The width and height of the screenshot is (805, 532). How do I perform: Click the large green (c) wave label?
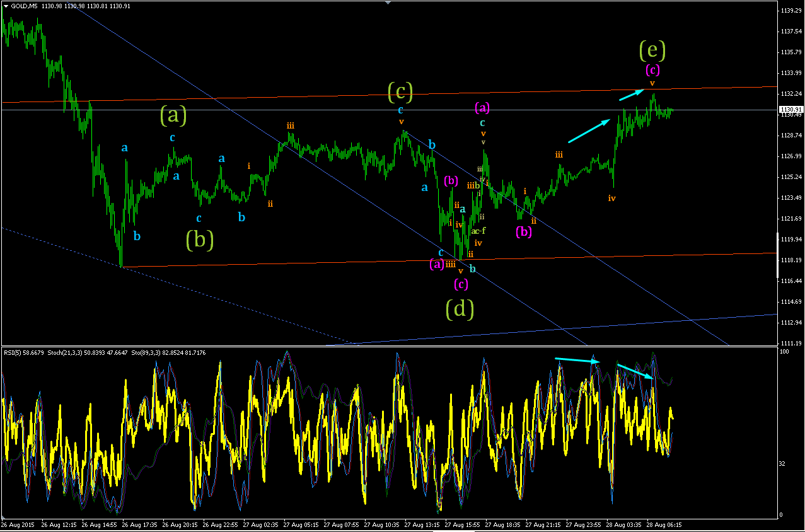400,93
